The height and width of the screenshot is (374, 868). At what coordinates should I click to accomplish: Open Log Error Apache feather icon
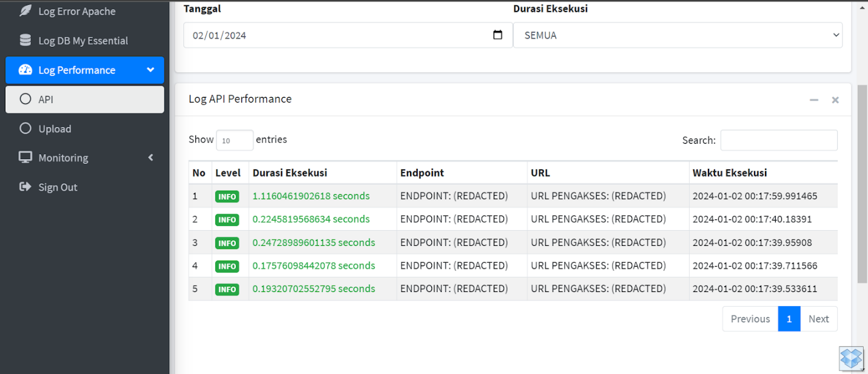pos(25,11)
